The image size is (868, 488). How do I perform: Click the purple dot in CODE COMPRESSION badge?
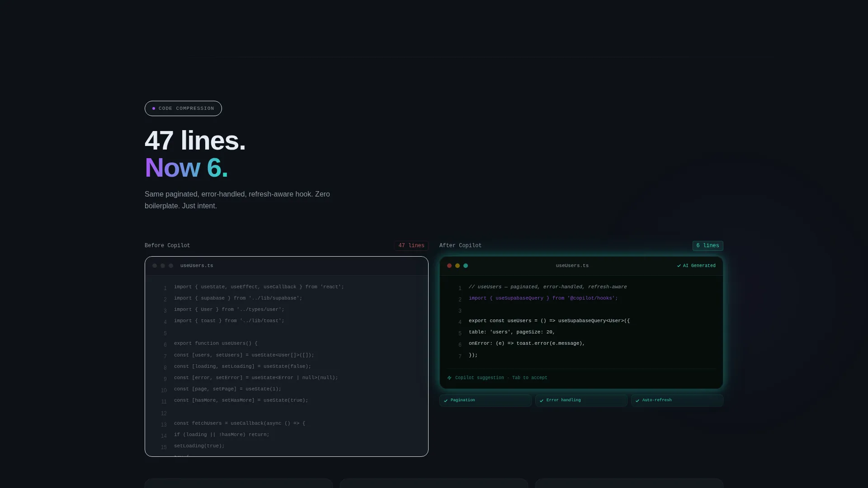(154, 108)
